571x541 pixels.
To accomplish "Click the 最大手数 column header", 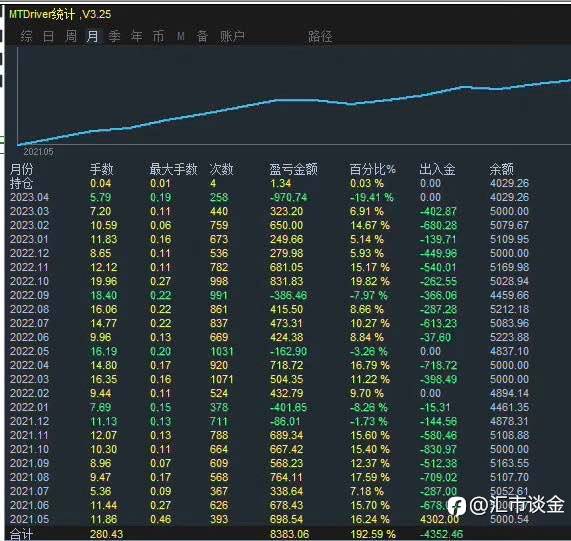I will pyautogui.click(x=173, y=169).
